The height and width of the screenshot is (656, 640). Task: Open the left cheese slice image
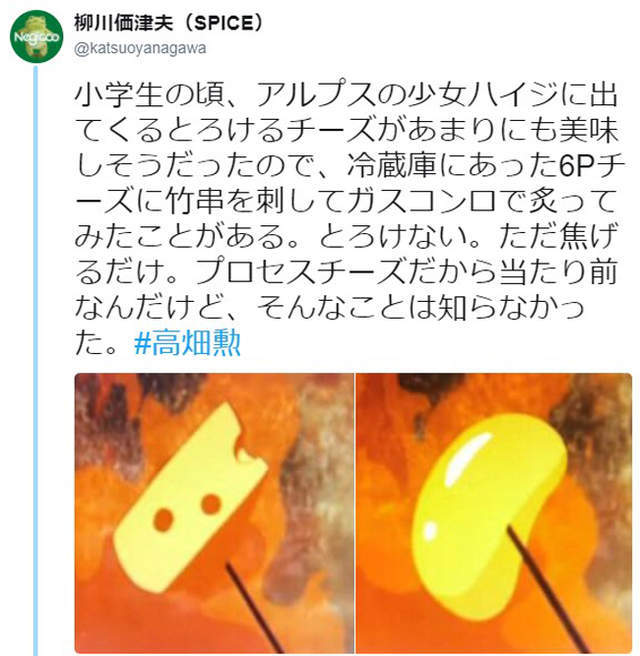214,512
